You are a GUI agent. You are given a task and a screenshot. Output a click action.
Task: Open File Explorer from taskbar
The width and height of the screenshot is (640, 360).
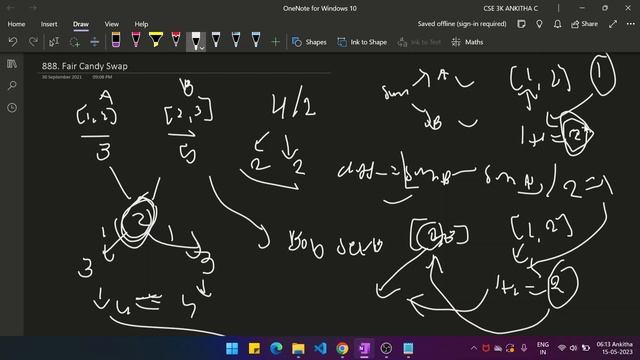(298, 349)
